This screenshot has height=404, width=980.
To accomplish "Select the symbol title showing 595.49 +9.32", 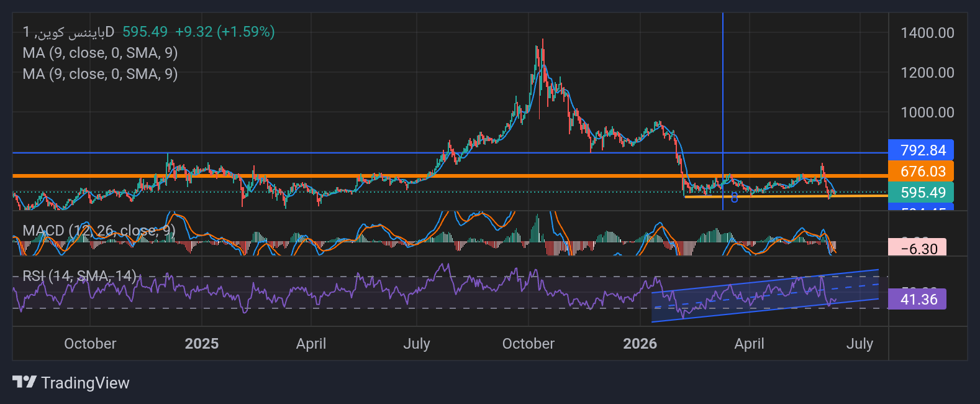I will click(x=149, y=32).
